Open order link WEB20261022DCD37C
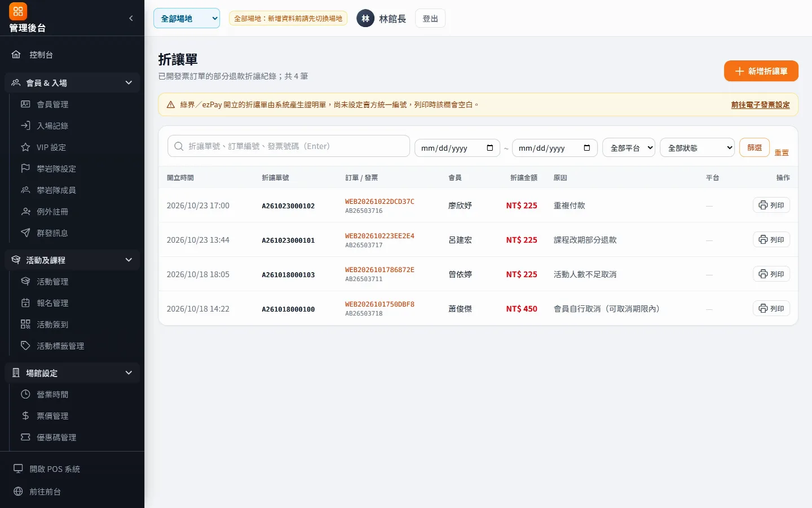The height and width of the screenshot is (508, 812). tap(379, 202)
